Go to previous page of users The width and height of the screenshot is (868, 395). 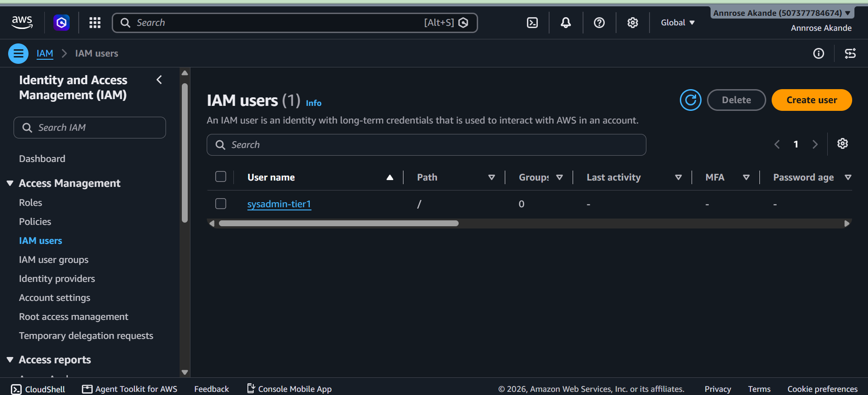(777, 144)
